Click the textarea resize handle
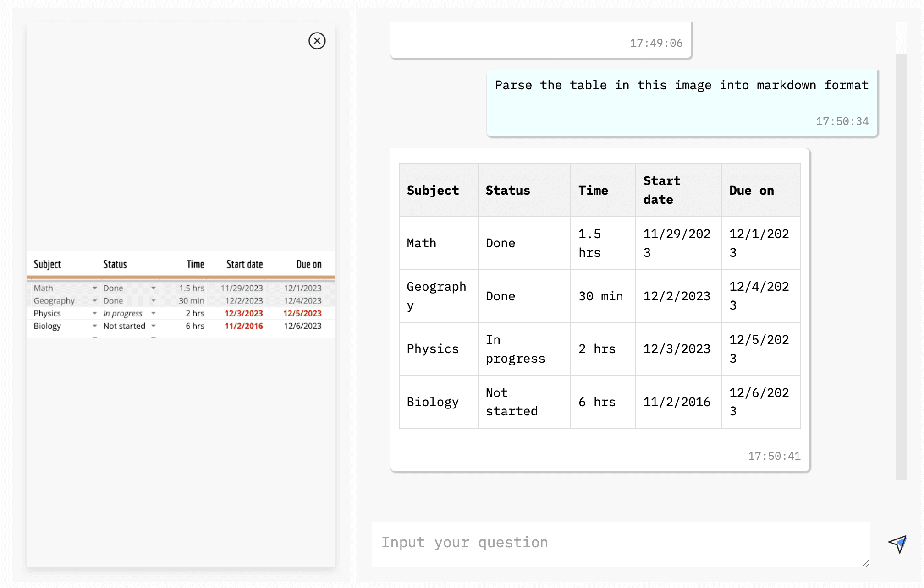The width and height of the screenshot is (924, 588). 865,563
